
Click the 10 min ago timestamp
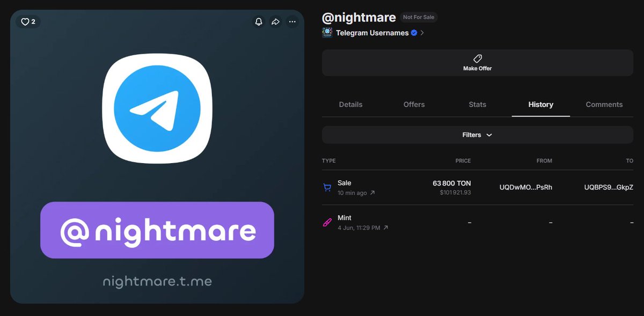pos(352,193)
